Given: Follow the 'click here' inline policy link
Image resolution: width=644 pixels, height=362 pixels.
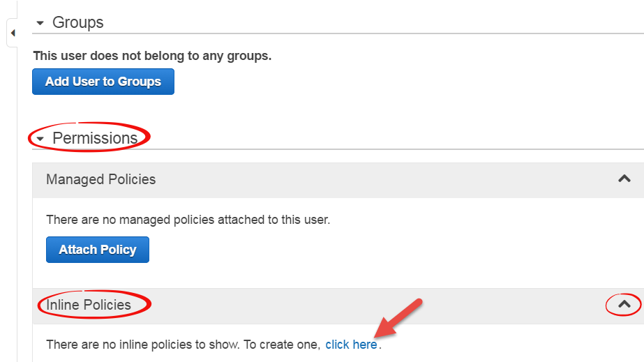Looking at the screenshot, I should tap(351, 345).
